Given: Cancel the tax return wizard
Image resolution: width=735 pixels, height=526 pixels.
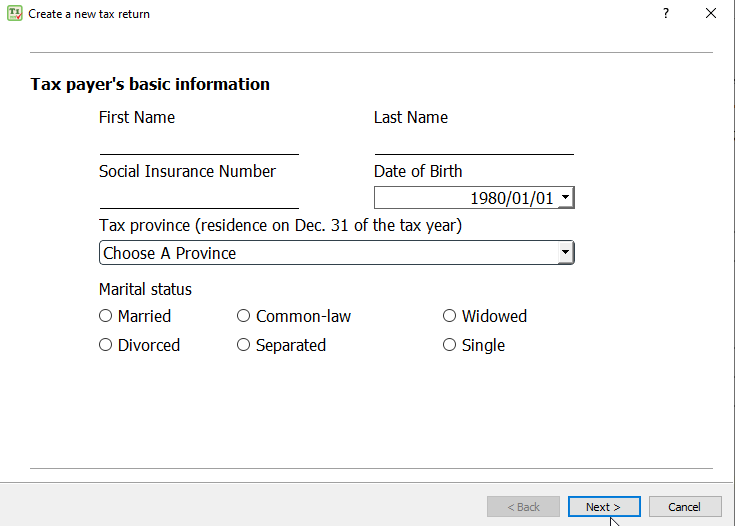Looking at the screenshot, I should (x=684, y=507).
